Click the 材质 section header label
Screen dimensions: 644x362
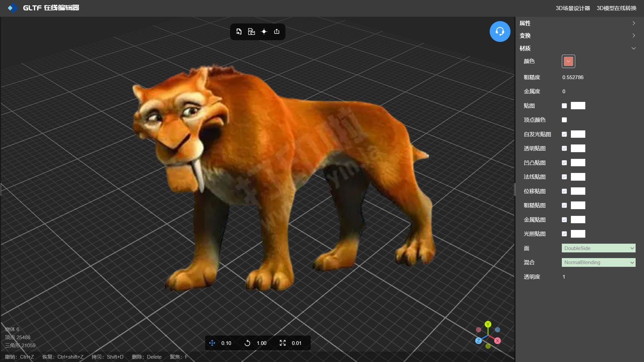coord(525,48)
